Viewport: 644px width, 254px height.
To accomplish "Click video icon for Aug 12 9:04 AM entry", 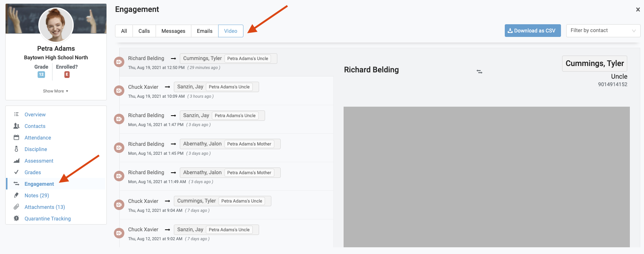I will point(119,205).
